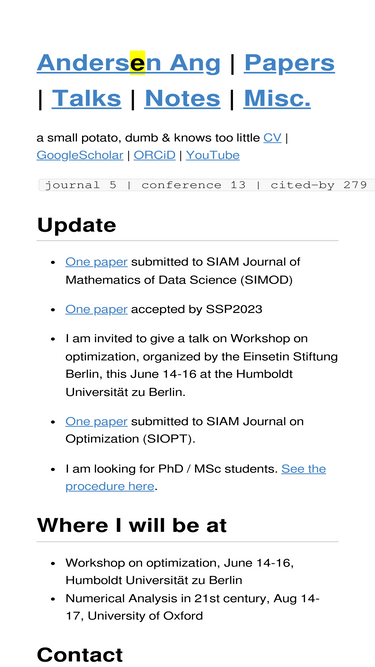This screenshot has width=375, height=667.
Task: Open the ORCiD profile link
Action: 154,155
